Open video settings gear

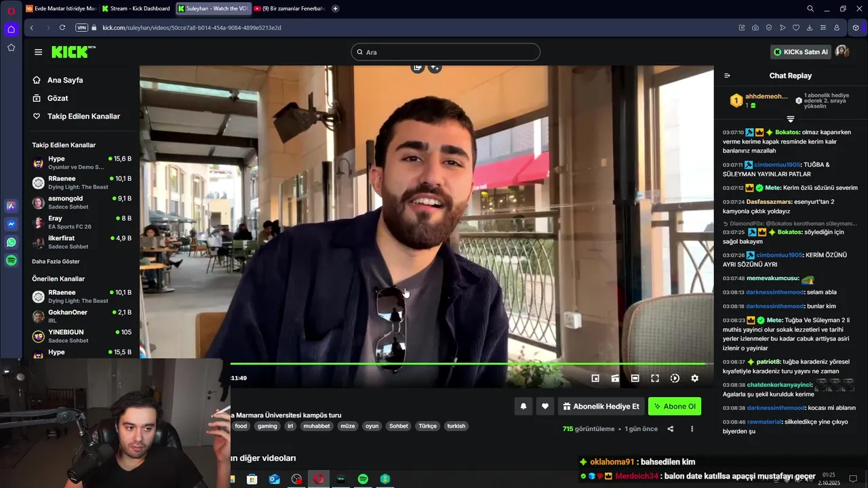coord(694,378)
